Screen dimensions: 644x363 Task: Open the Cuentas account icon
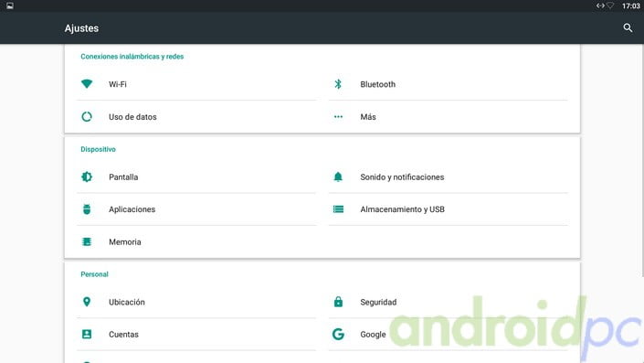tap(87, 335)
